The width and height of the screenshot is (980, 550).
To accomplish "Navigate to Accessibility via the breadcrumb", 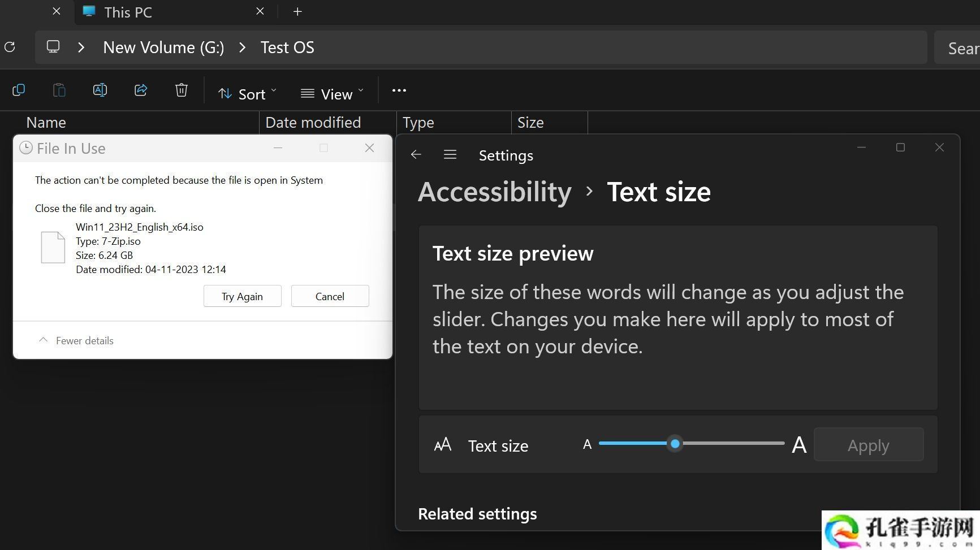I will point(494,192).
